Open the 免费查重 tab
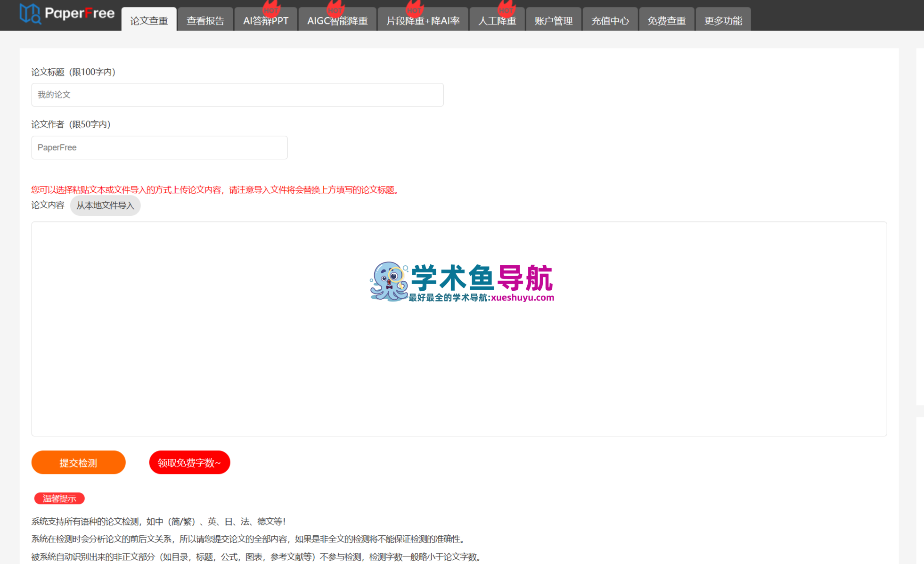 [667, 20]
